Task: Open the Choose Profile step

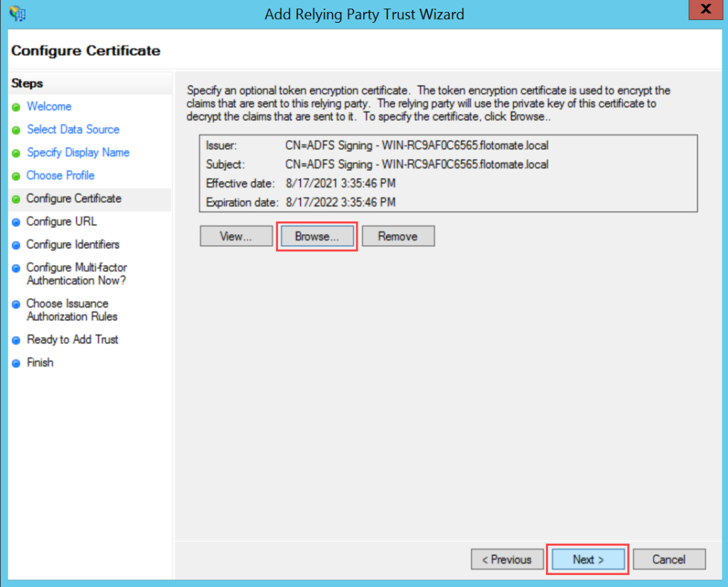Action: (x=60, y=175)
